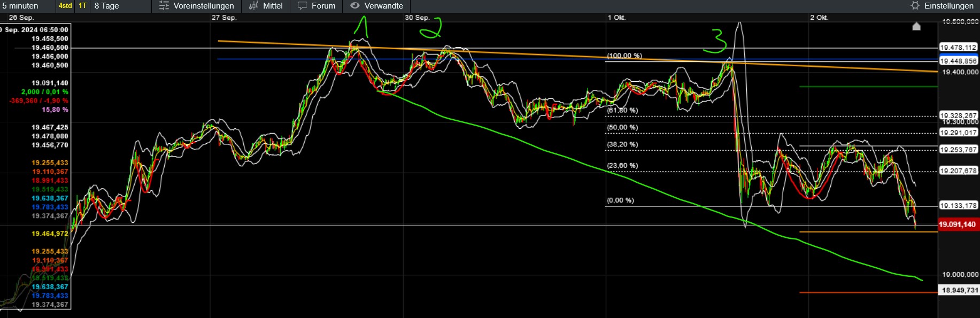Viewport: 980px width, 318px height.
Task: Click the 1 Okt. date label
Action: 616,18
